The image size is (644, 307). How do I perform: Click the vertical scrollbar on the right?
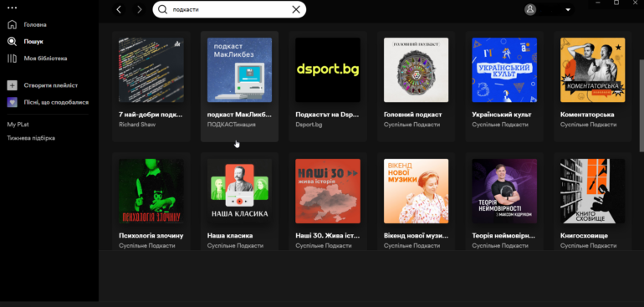click(641, 105)
